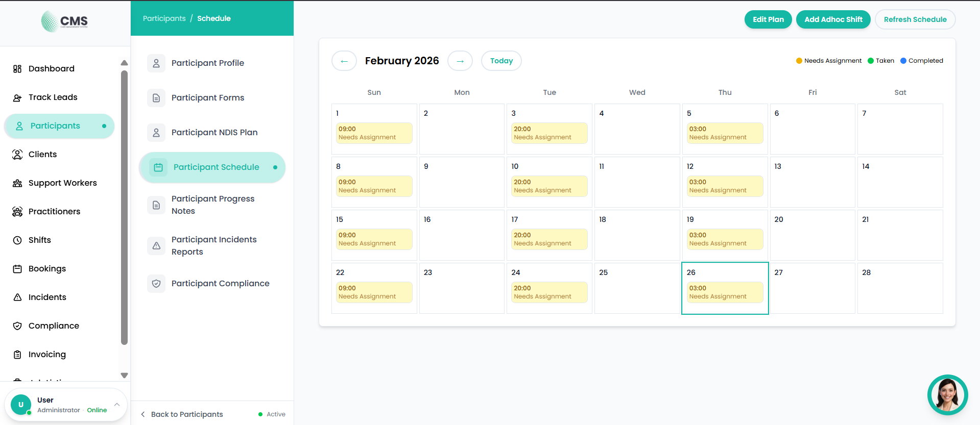
Task: Click the Bookings calendar icon
Action: tap(17, 269)
